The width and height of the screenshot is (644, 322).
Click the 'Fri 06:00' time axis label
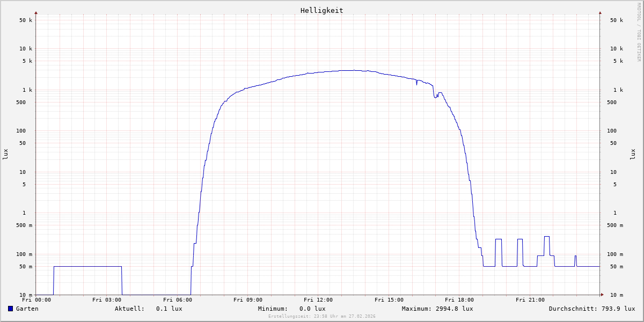[x=178, y=300]
